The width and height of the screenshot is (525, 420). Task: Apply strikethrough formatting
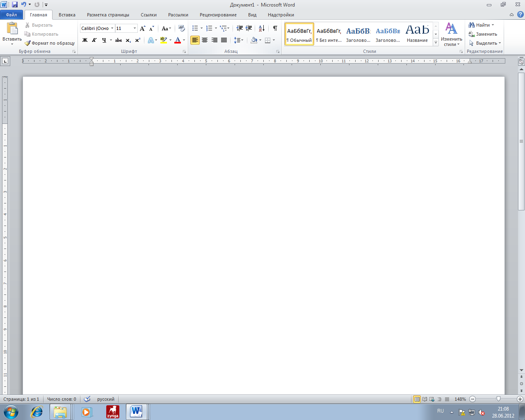(x=119, y=40)
